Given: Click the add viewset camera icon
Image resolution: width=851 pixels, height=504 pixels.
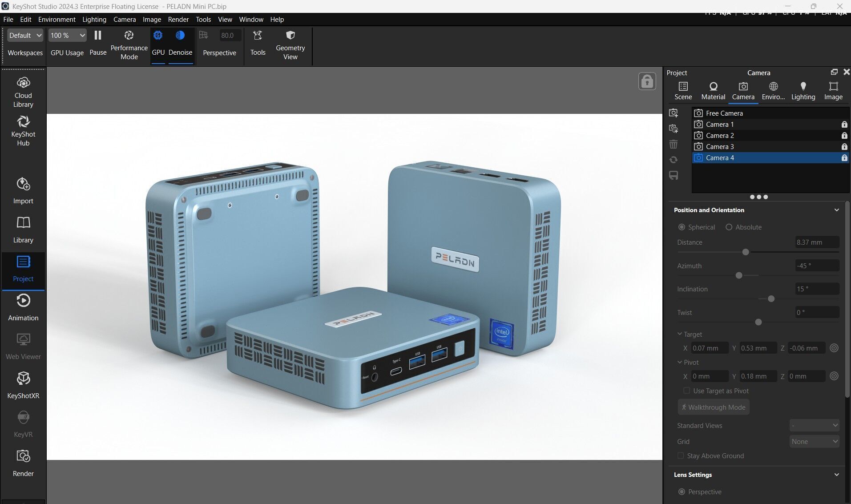Looking at the screenshot, I should pos(674,129).
